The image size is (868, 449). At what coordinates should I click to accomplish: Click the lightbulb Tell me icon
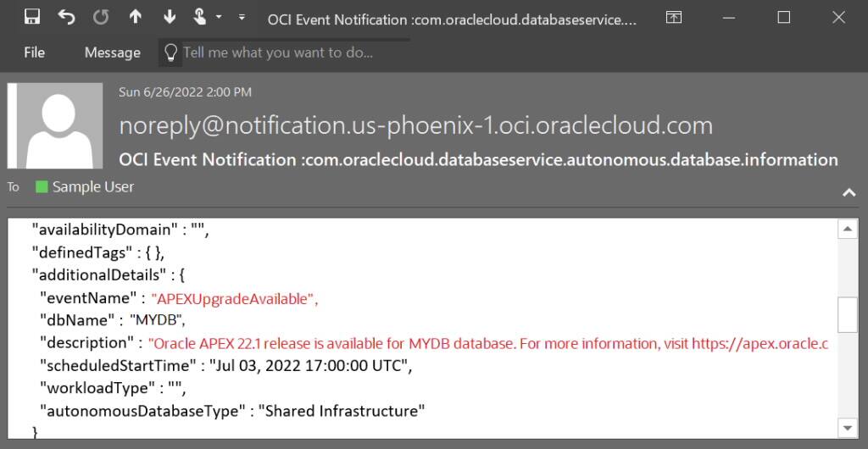tap(171, 53)
